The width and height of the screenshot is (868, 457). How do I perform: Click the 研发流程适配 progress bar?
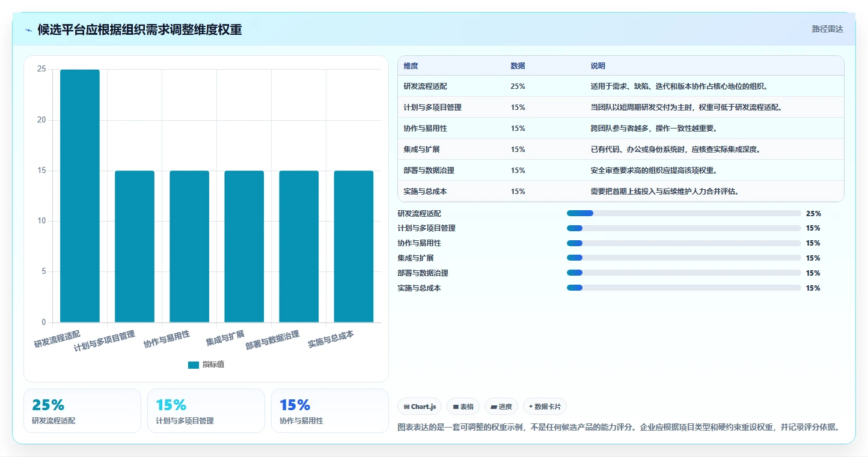click(x=683, y=213)
